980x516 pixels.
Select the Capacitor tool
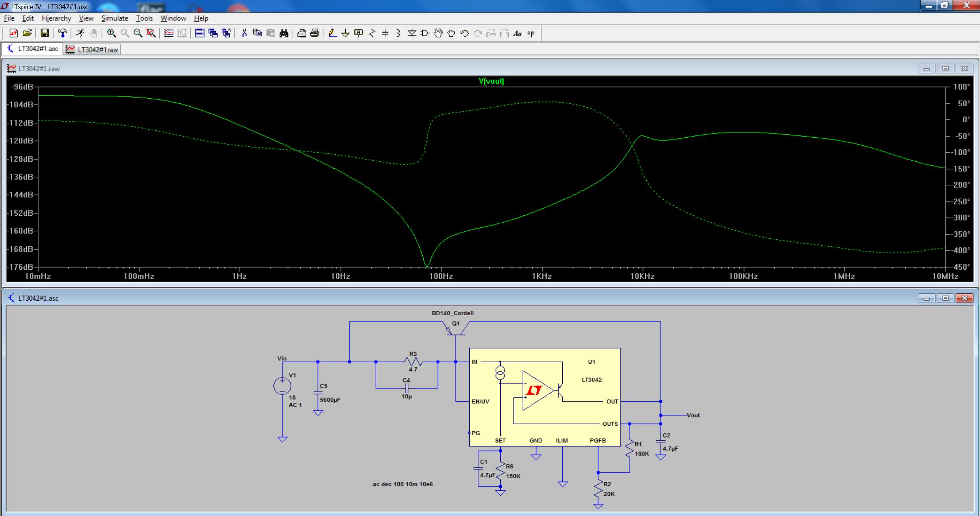[x=385, y=33]
